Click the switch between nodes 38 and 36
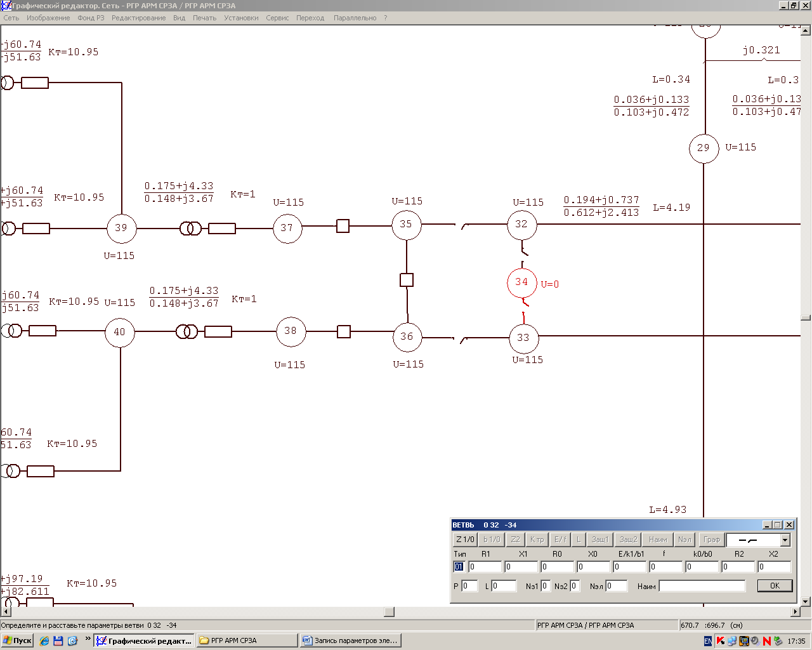 (344, 331)
